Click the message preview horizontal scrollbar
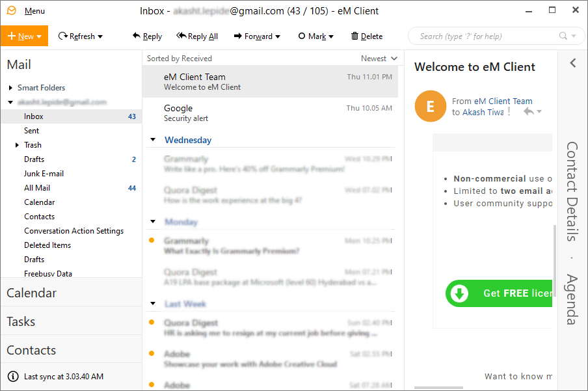 click(x=439, y=388)
